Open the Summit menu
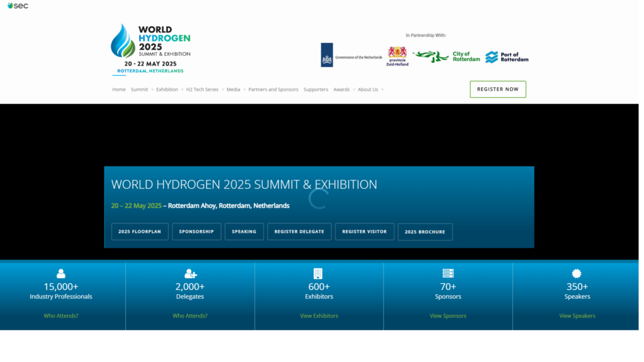Viewport: 644px width, 362px height. [139, 89]
